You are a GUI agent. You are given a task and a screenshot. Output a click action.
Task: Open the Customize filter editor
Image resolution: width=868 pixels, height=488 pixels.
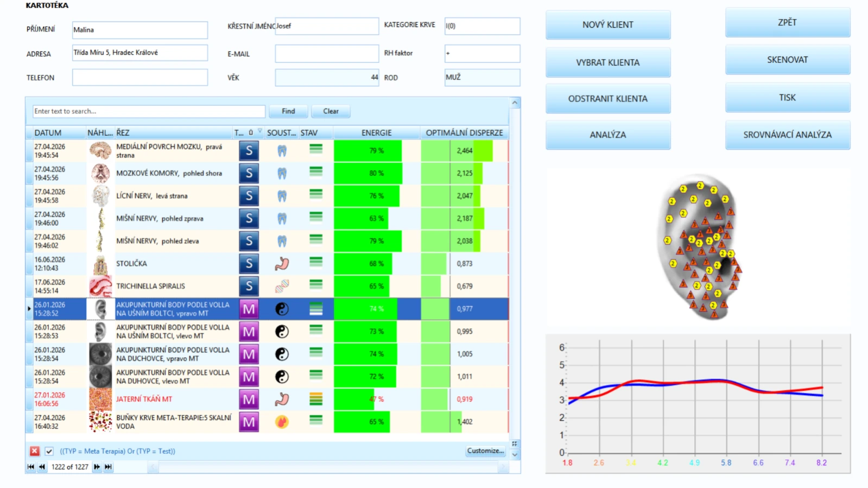pos(485,451)
